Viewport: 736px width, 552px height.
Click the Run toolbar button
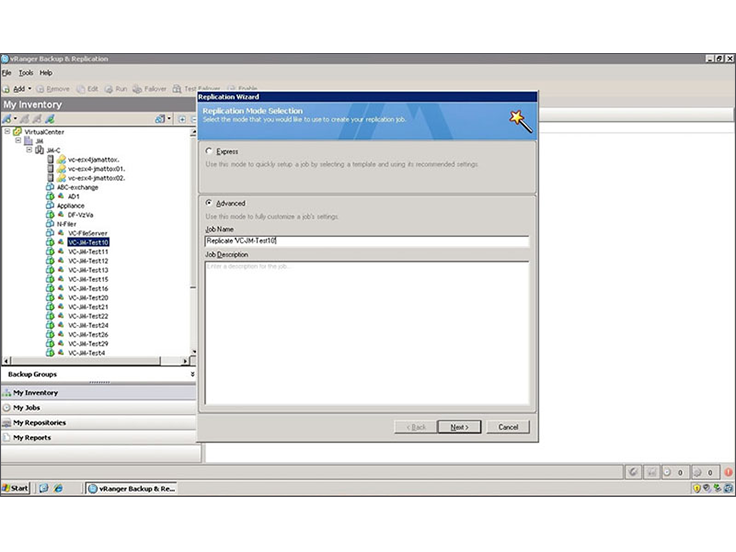pyautogui.click(x=116, y=89)
